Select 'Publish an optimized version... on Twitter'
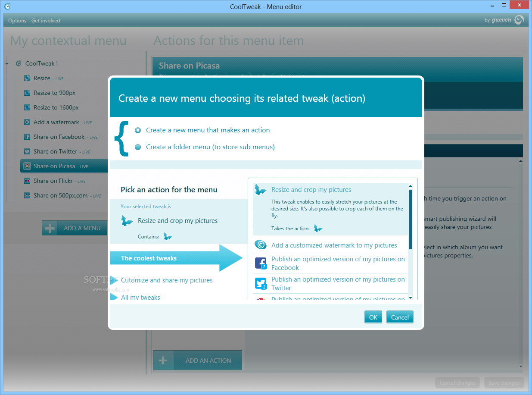532x395 pixels. click(x=338, y=283)
